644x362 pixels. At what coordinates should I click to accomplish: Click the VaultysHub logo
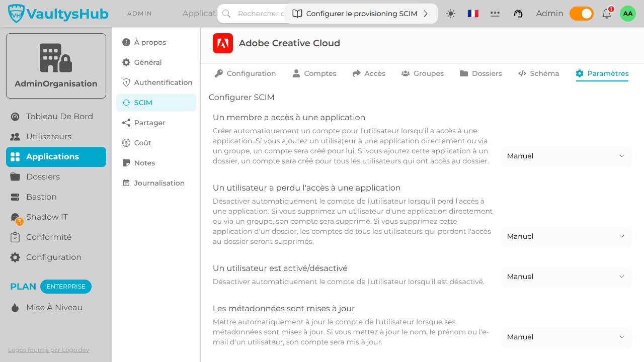click(58, 14)
